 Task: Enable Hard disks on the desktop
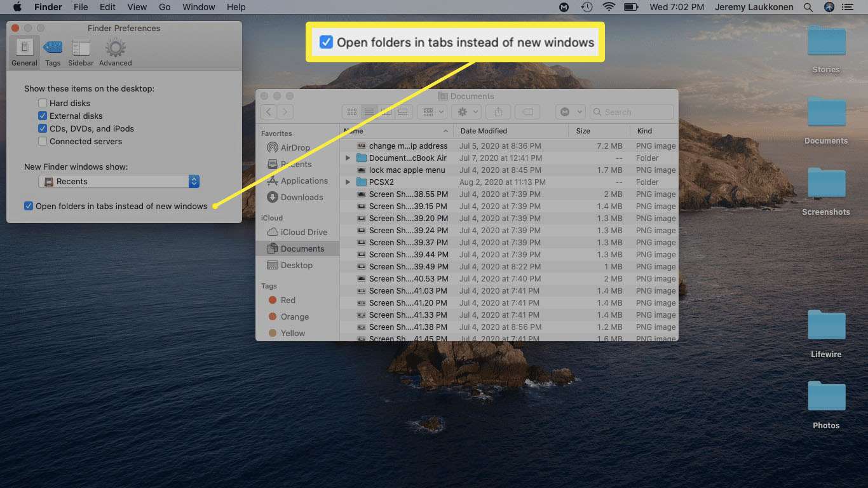(x=43, y=103)
